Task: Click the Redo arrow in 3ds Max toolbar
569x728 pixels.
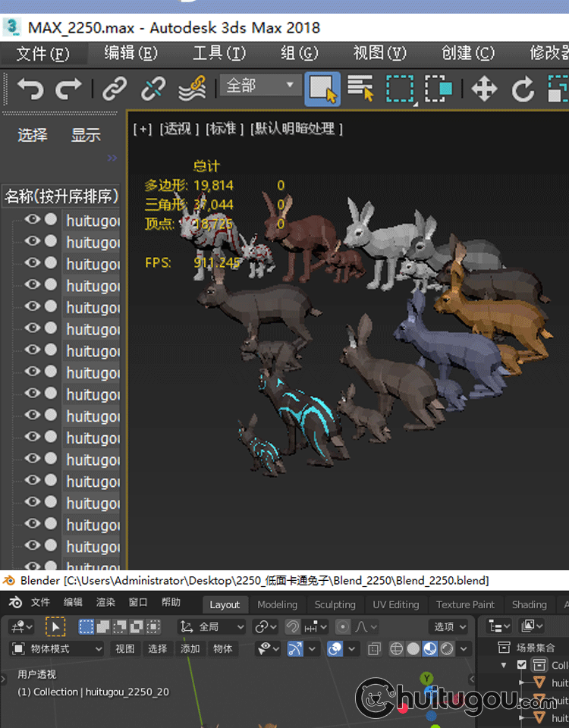Action: pyautogui.click(x=69, y=89)
